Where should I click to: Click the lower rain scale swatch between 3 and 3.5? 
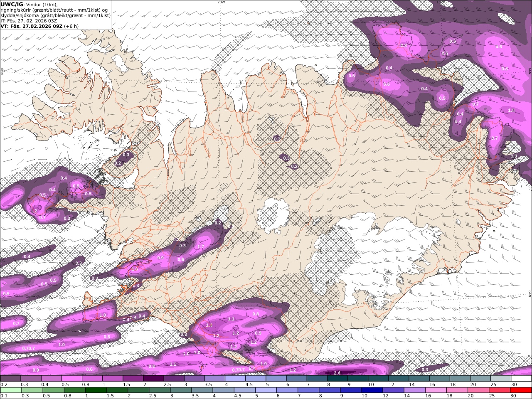pyautogui.click(x=181, y=390)
